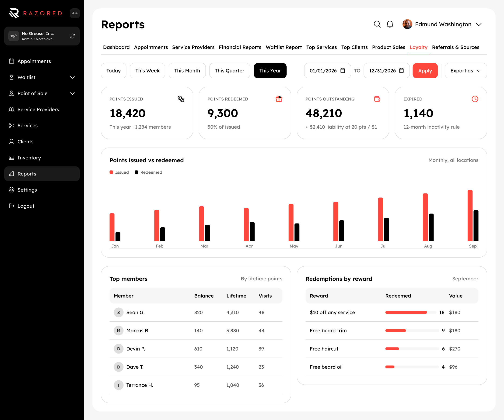Open Reports in the sidebar
The image size is (504, 420).
42,174
